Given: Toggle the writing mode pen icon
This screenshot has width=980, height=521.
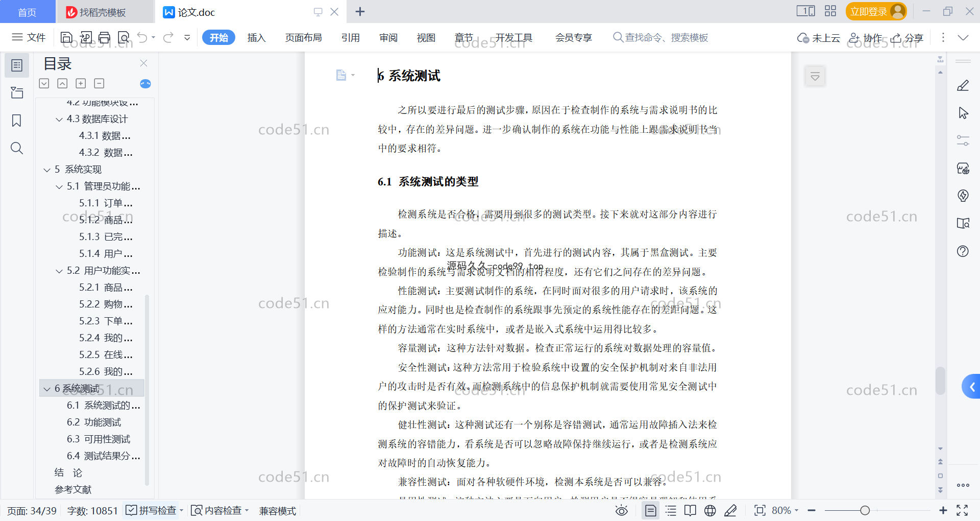Looking at the screenshot, I should [730, 510].
